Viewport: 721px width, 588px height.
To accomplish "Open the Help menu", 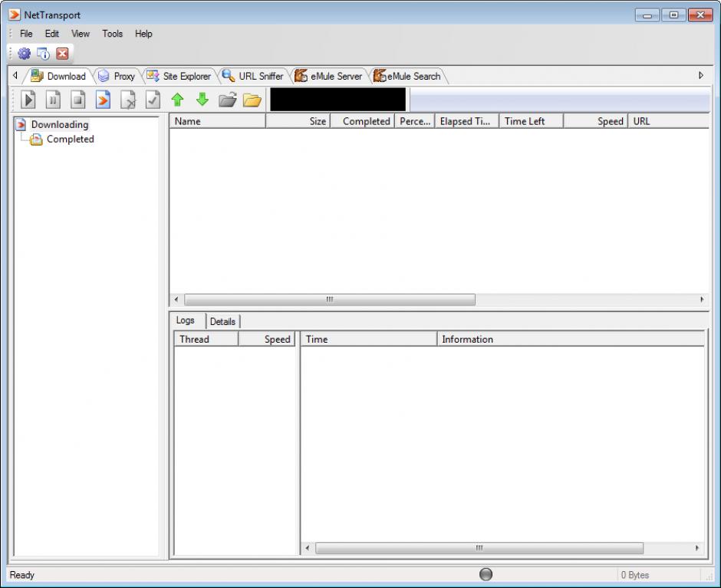I will point(143,34).
